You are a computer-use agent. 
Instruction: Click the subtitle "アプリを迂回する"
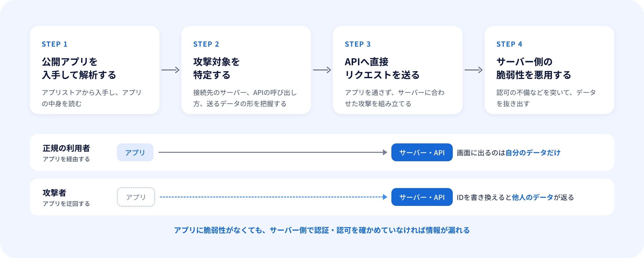[x=66, y=204]
